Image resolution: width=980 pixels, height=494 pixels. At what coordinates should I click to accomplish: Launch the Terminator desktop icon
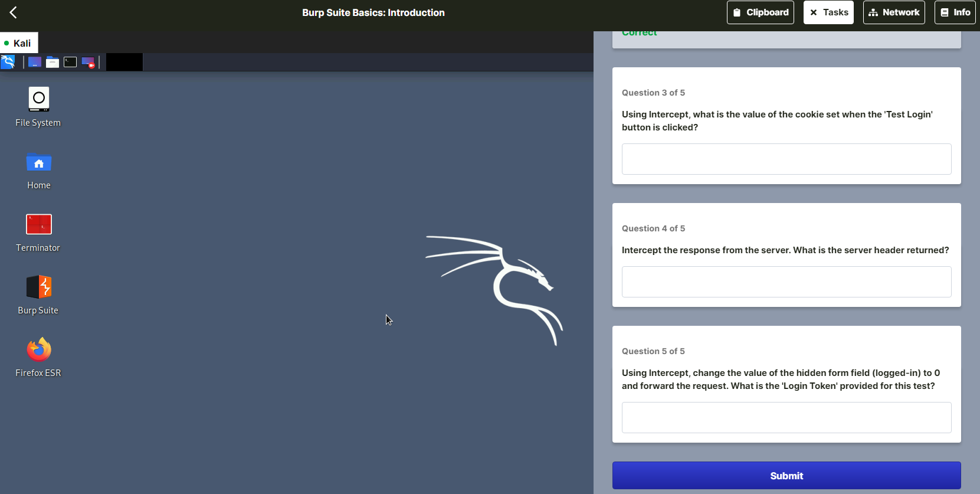pyautogui.click(x=38, y=233)
